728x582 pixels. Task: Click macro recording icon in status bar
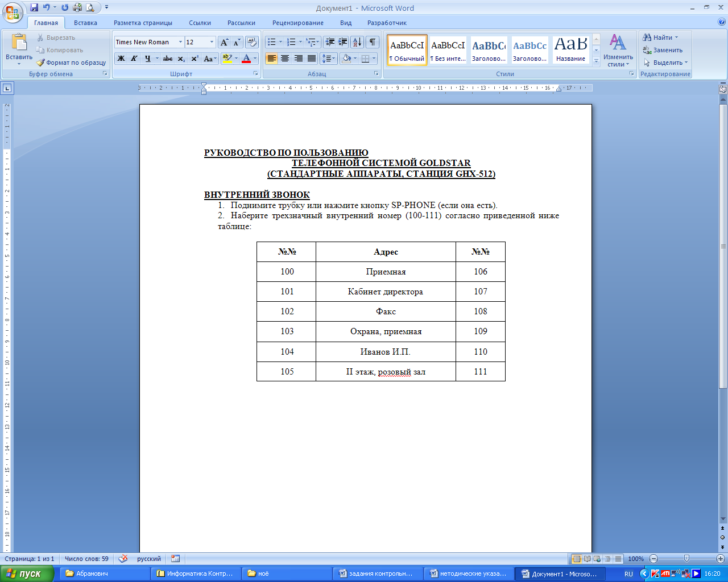(175, 559)
